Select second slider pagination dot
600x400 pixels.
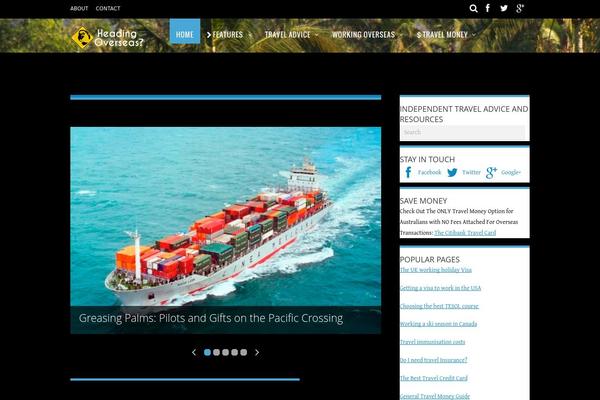point(216,352)
